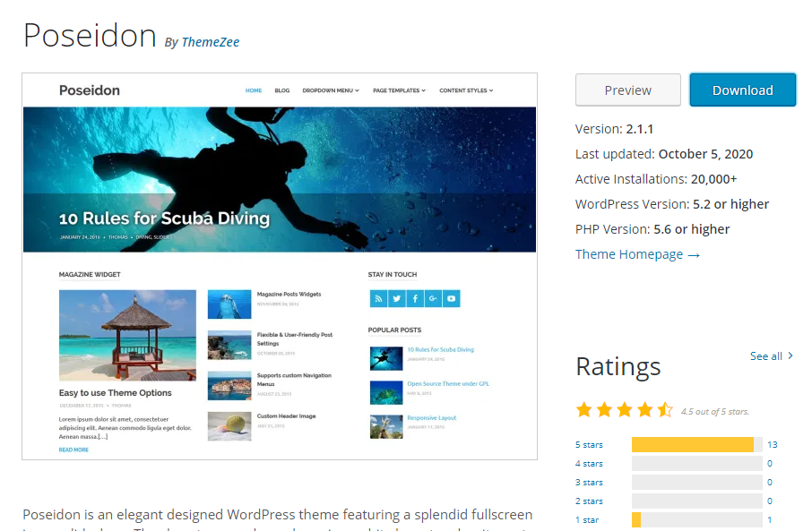The image size is (812, 531).
Task: Click the Twitter social icon
Action: (x=397, y=298)
